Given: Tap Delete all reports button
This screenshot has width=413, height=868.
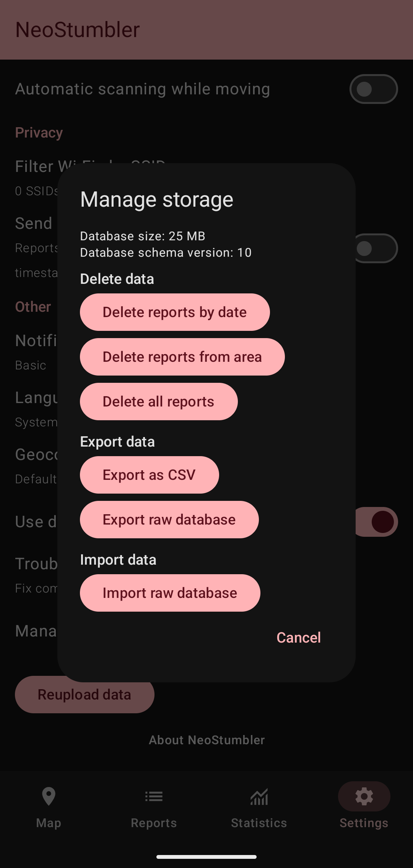Looking at the screenshot, I should [159, 402].
